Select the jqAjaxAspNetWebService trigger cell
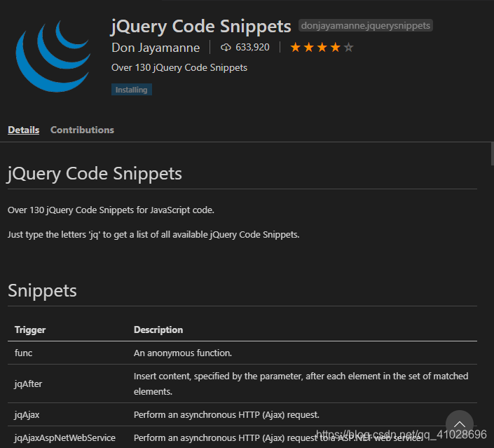494x448 pixels. [65, 438]
